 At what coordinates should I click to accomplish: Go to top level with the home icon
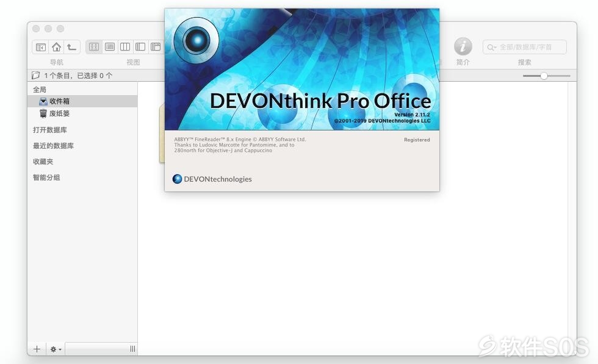click(56, 47)
